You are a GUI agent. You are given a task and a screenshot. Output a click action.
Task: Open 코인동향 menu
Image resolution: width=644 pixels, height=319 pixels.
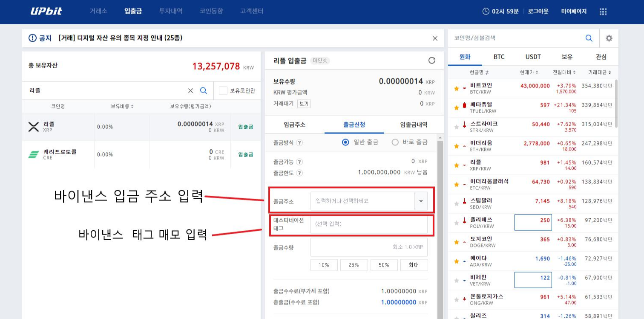pyautogui.click(x=211, y=12)
